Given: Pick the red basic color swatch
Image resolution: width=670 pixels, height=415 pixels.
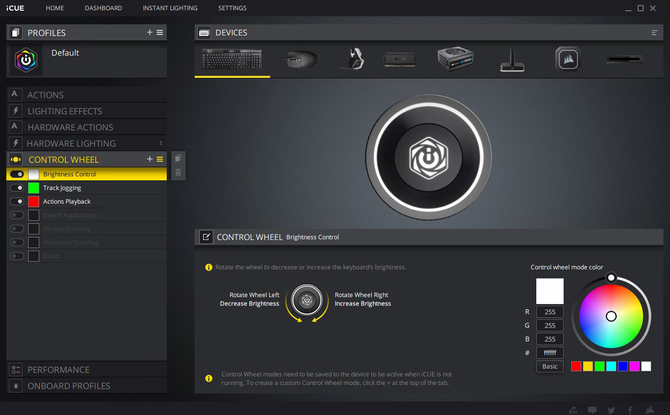Looking at the screenshot, I should [x=576, y=366].
